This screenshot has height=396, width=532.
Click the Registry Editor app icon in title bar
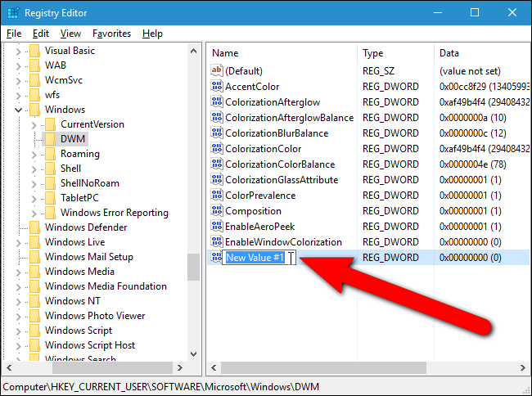(14, 13)
